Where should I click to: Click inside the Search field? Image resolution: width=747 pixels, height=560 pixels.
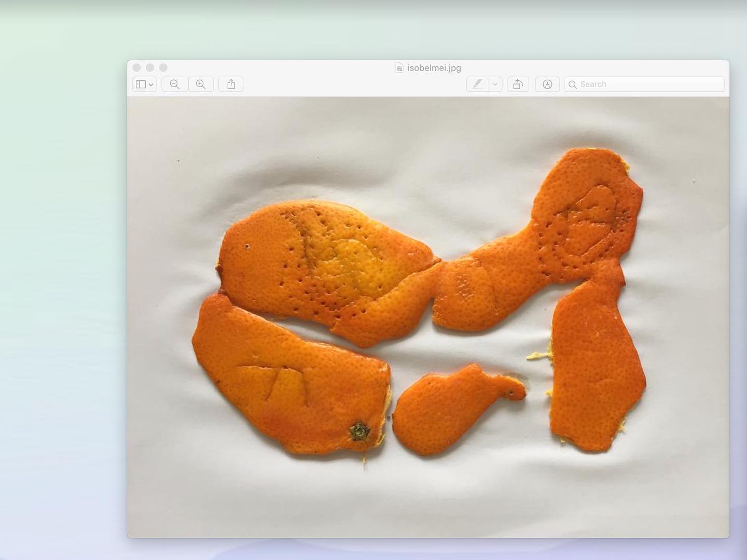tap(648, 85)
